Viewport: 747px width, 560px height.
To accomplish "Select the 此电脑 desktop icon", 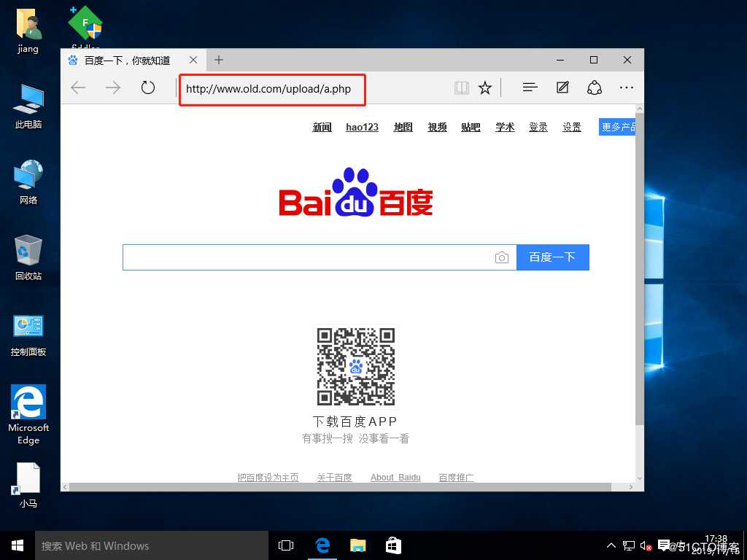I will [28, 106].
